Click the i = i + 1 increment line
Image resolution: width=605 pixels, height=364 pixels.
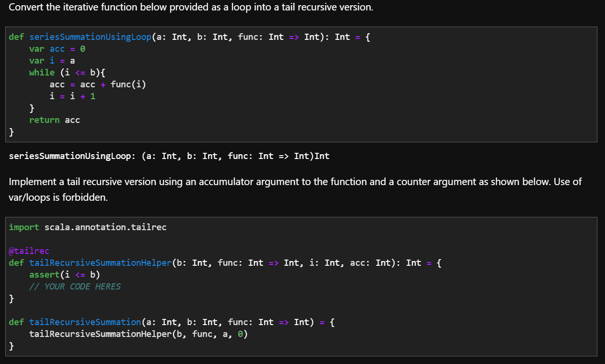pos(72,96)
